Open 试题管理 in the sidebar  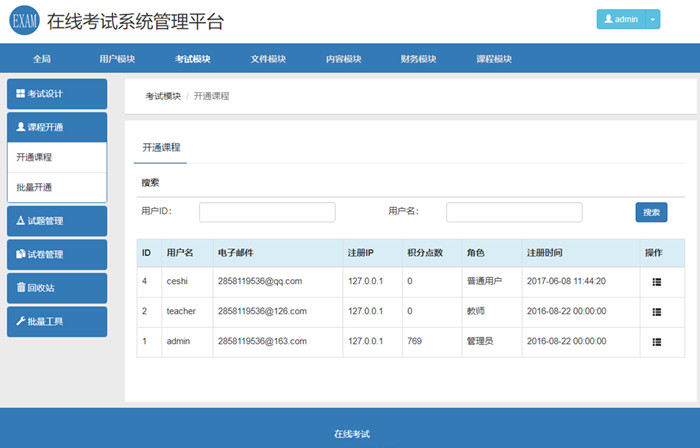[x=56, y=221]
